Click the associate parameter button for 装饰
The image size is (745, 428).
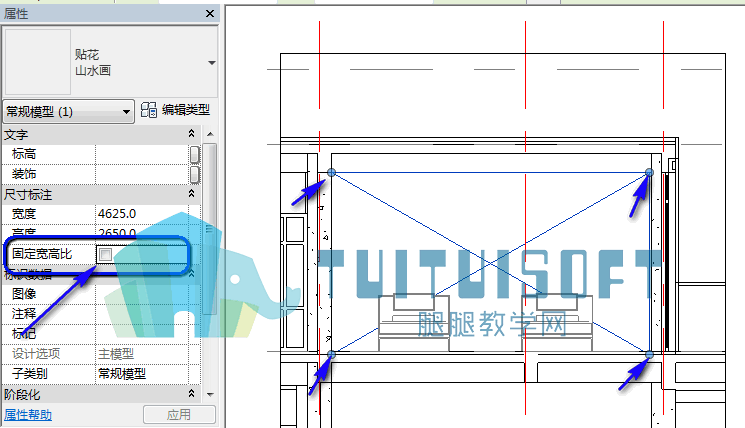(195, 174)
